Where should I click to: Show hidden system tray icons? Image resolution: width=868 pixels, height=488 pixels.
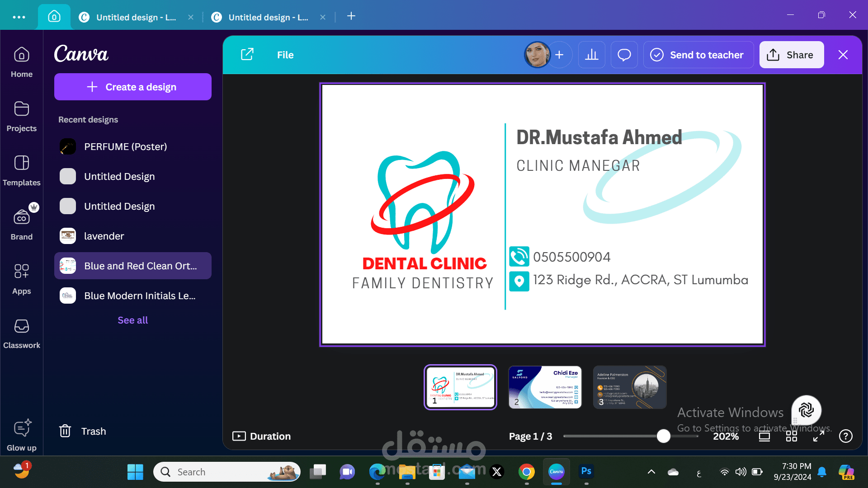coord(651,472)
